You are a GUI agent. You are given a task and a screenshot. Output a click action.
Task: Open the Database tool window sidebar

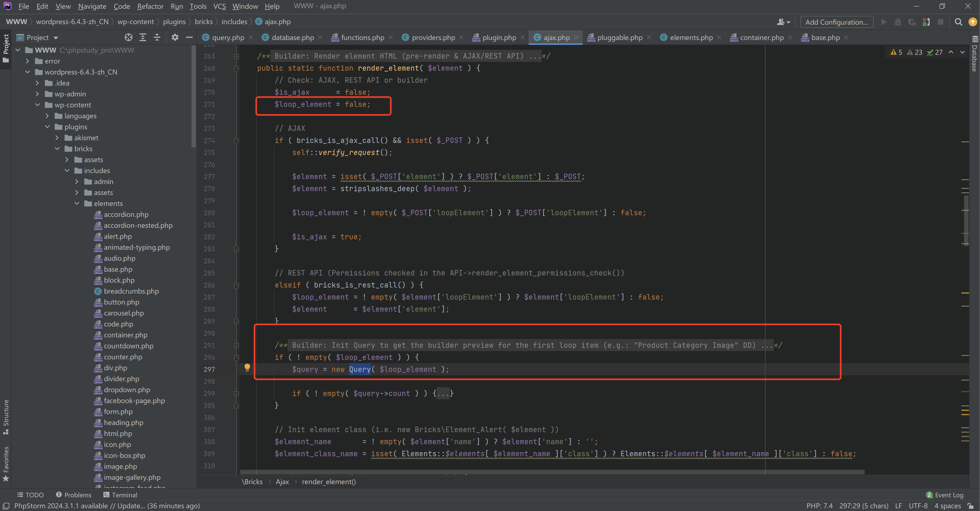coord(975,54)
